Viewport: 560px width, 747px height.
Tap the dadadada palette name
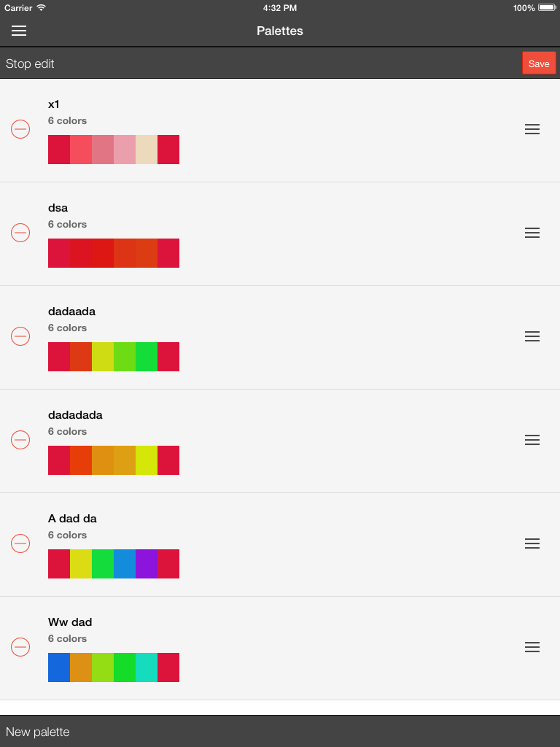tap(75, 415)
